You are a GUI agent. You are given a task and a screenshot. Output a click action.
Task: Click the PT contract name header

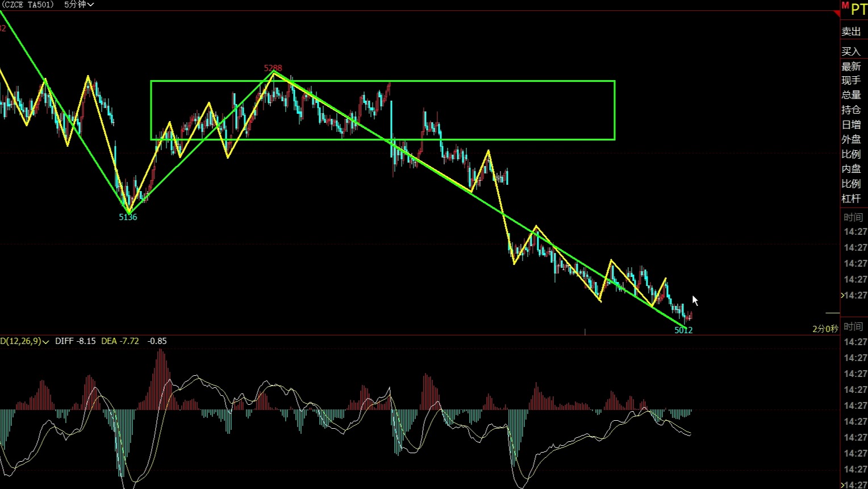(859, 10)
